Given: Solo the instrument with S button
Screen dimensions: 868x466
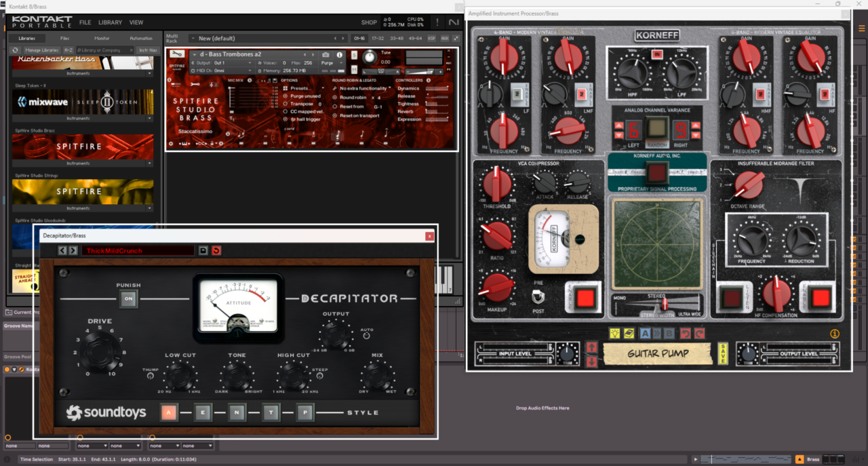Looking at the screenshot, I should point(353,54).
